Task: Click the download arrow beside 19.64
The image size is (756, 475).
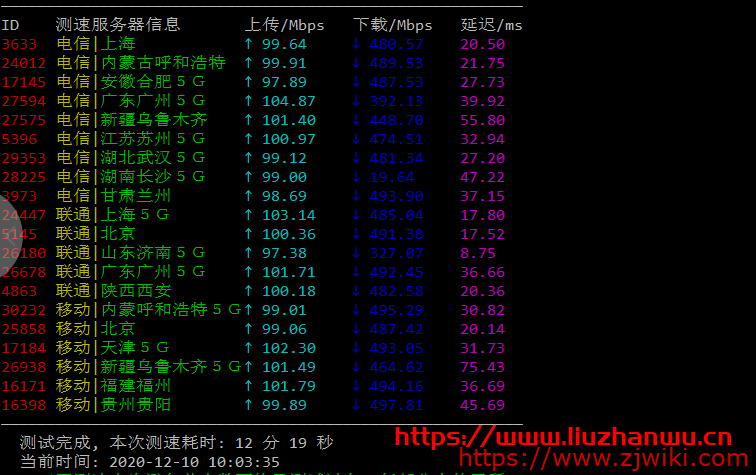Action: 356,177
